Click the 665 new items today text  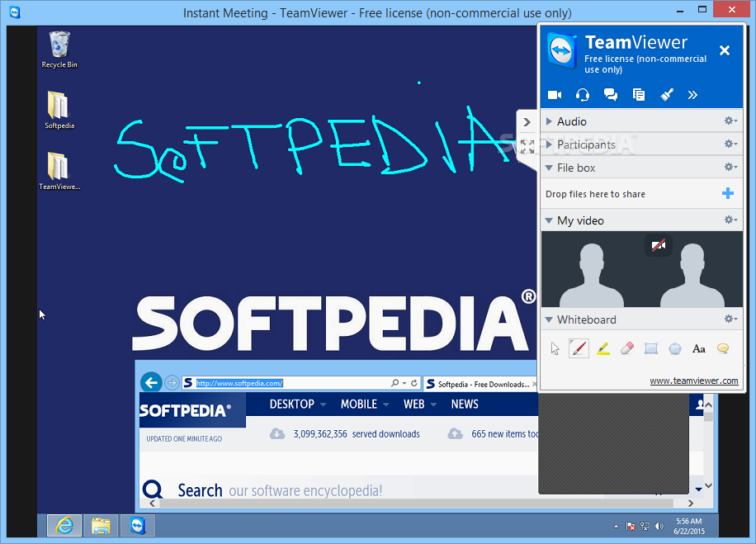(504, 434)
